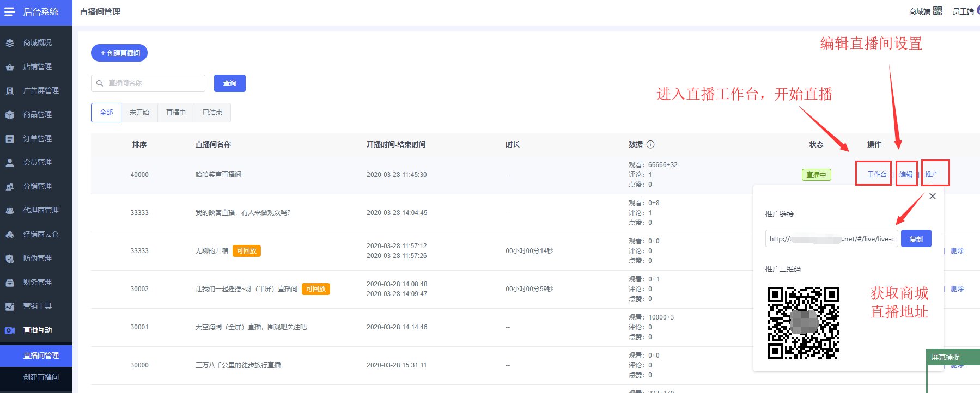Click room name 天空海阔 (全屏) 直播
This screenshot has height=393, width=980.
[251, 327]
